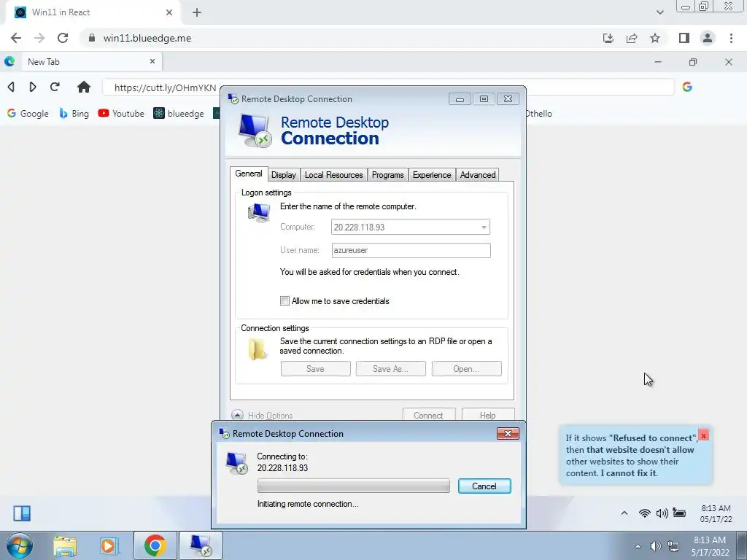Image resolution: width=747 pixels, height=560 pixels.
Task: Expand Win11 hidden tray icons chevron
Action: click(x=624, y=513)
